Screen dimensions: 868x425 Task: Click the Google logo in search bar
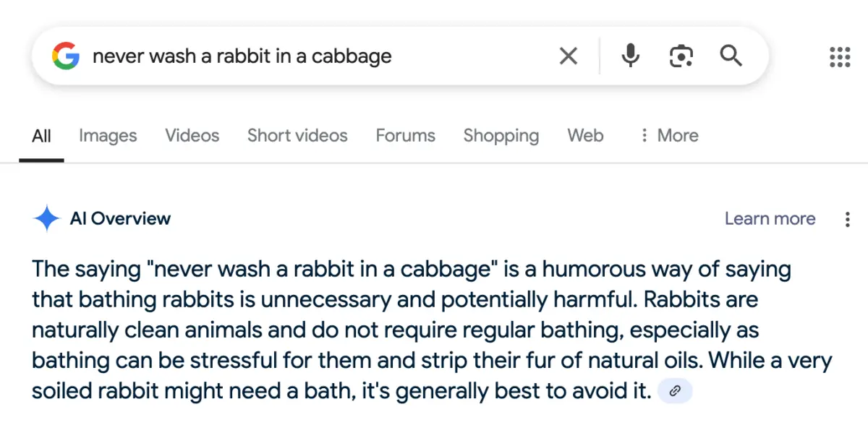click(x=66, y=56)
